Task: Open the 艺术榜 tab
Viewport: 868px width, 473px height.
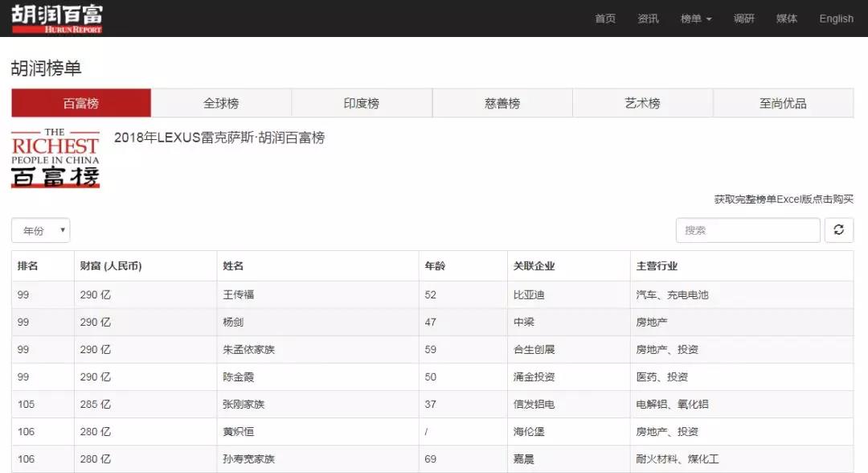Action: click(642, 103)
